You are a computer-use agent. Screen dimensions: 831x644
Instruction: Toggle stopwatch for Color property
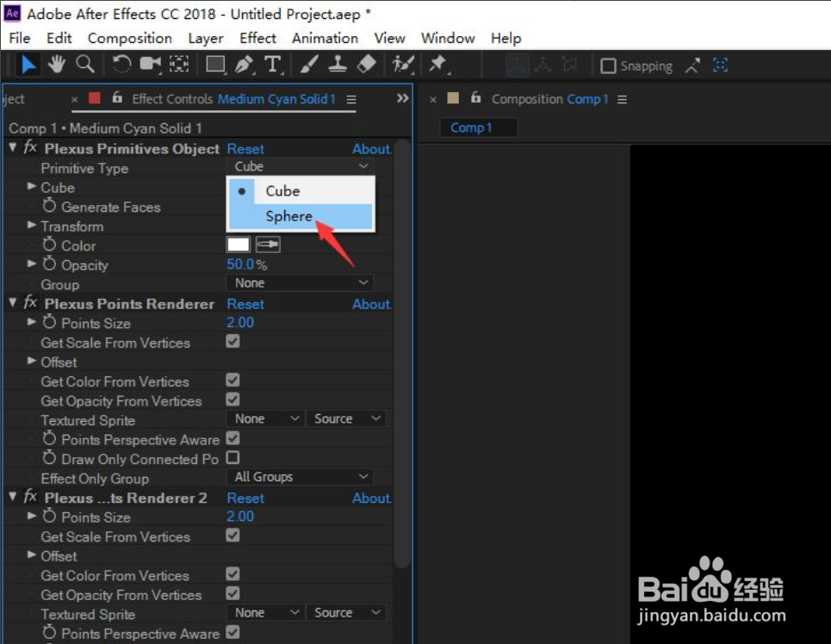pyautogui.click(x=49, y=245)
